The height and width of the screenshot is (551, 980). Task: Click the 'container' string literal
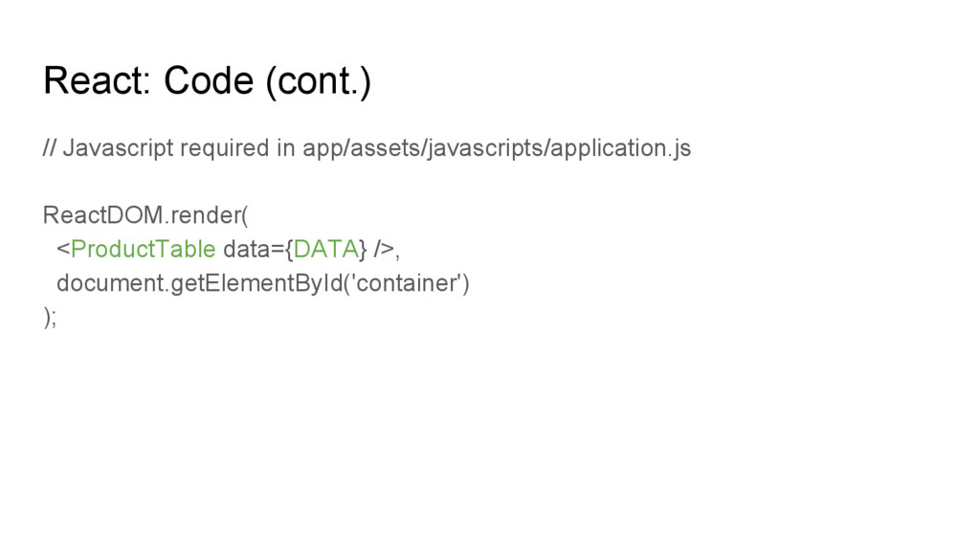click(x=406, y=283)
